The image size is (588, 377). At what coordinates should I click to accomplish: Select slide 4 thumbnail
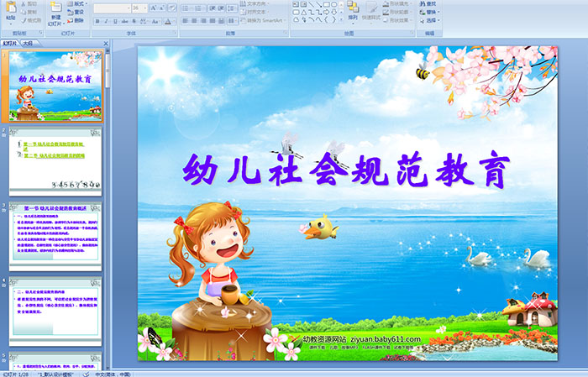point(55,312)
